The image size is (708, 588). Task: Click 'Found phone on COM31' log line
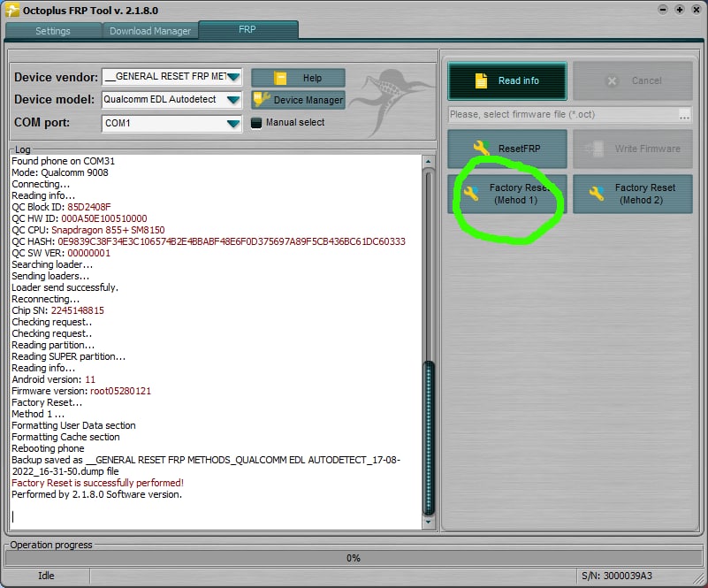(x=64, y=161)
